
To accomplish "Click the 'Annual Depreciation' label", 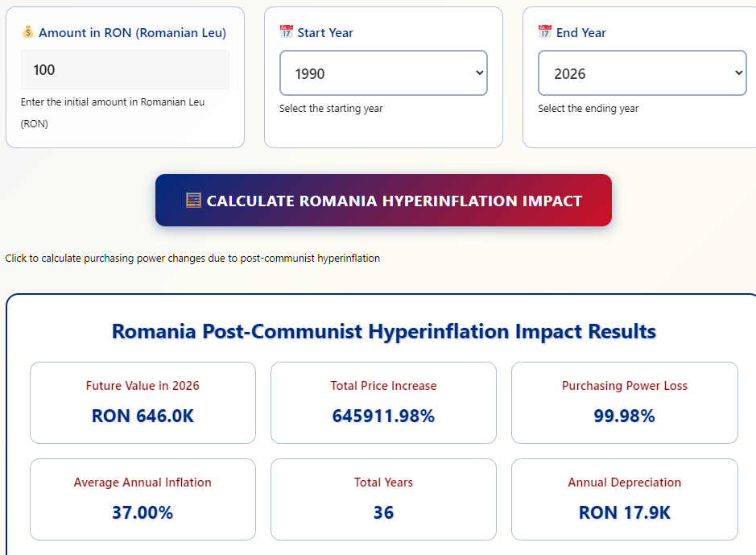I will point(625,483).
